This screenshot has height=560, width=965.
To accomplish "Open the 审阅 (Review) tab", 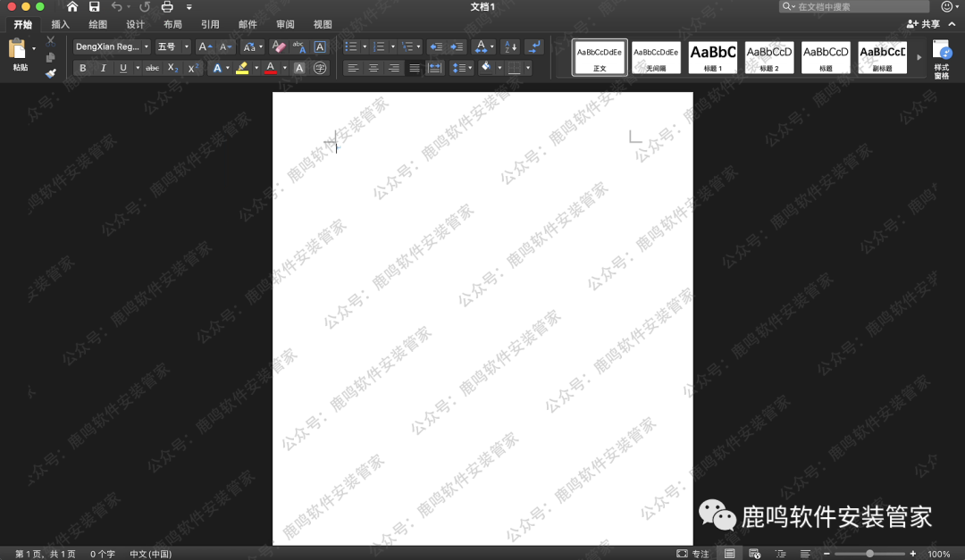I will 285,25.
